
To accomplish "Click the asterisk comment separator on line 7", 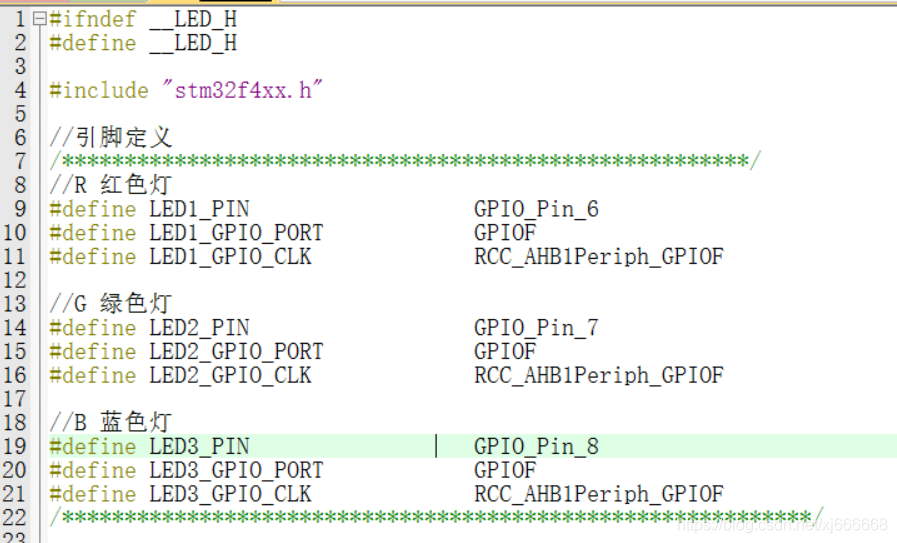I will tap(406, 161).
